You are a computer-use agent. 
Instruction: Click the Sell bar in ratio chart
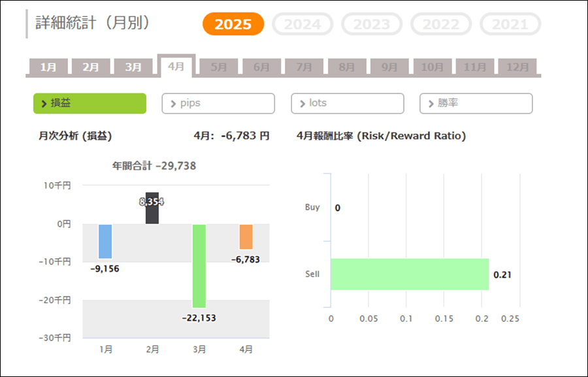point(410,274)
